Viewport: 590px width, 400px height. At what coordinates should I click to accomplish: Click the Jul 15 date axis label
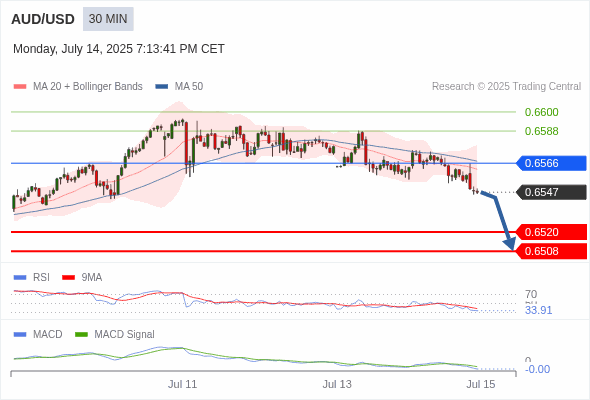(481, 384)
